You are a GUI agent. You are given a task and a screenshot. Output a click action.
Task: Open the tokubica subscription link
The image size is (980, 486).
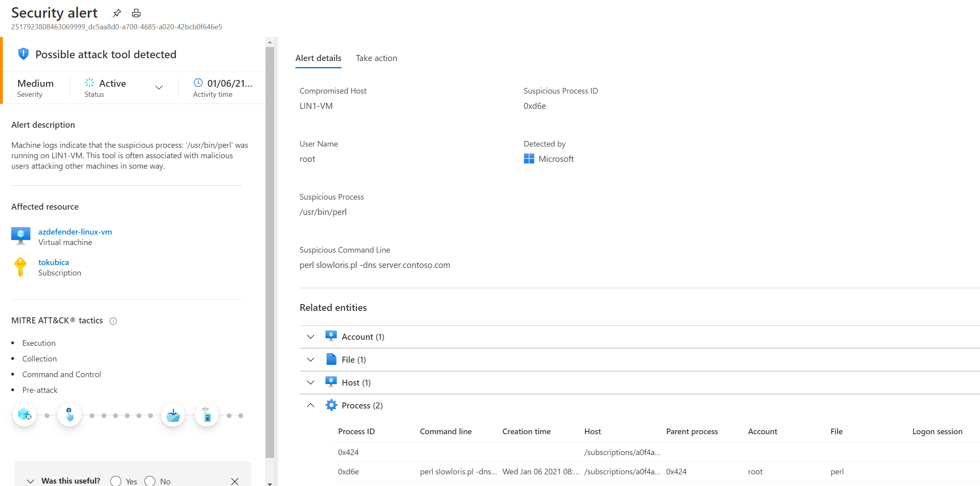53,262
